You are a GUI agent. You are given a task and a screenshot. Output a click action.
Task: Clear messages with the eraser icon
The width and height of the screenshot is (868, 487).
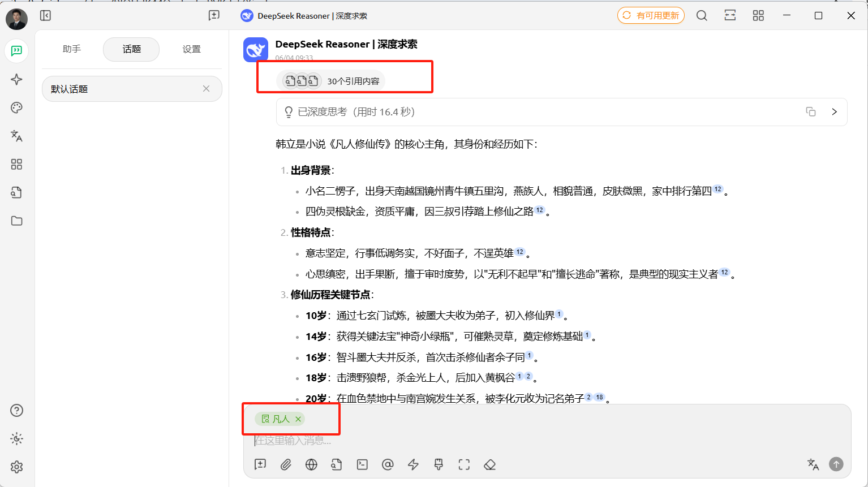pos(489,464)
